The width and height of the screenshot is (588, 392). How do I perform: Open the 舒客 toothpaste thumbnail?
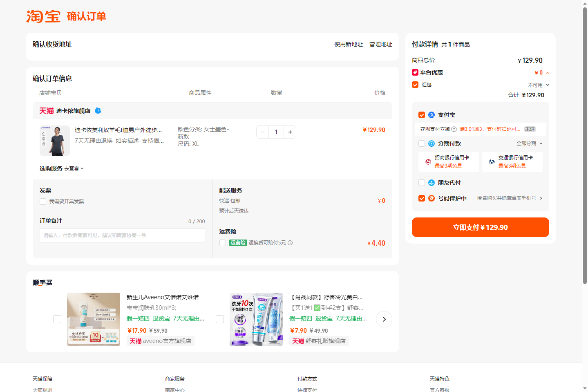click(x=256, y=319)
